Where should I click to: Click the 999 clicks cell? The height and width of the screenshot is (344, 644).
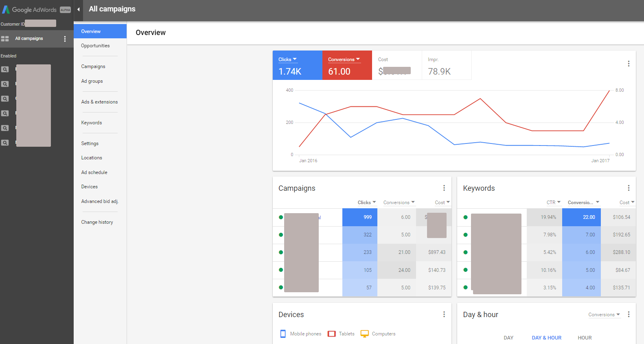point(360,217)
